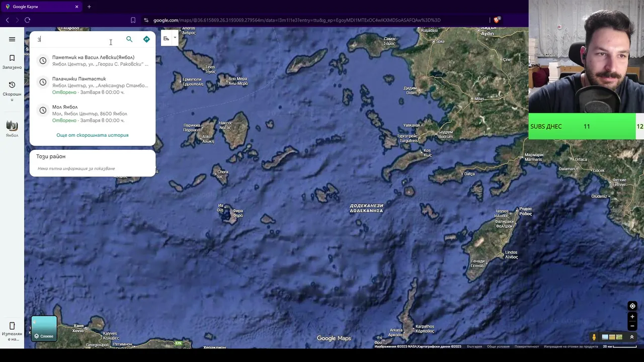This screenshot has width=644, height=362.
Task: Click clock icon beside Мол Ямбол
Action: pos(43,110)
